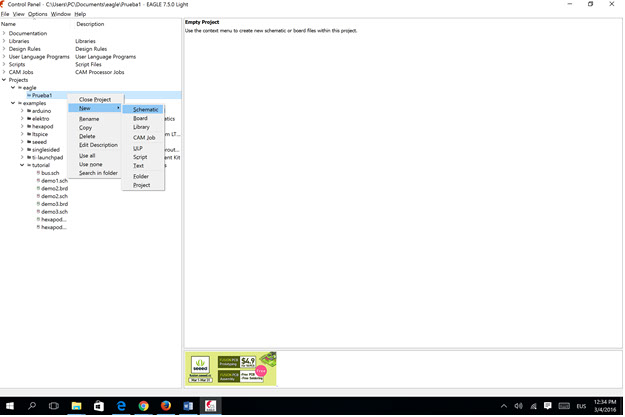Expand the CAM Jobs tree node
Viewport: 625px width, 417px height.
coord(4,72)
